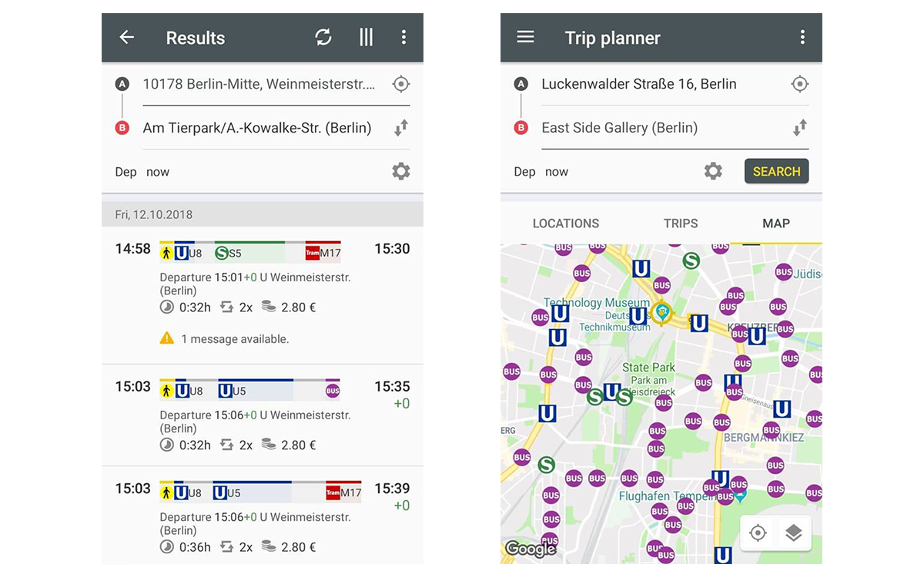Open the column view icon in Results header
Viewport: 924px width, 578px height.
tap(367, 37)
